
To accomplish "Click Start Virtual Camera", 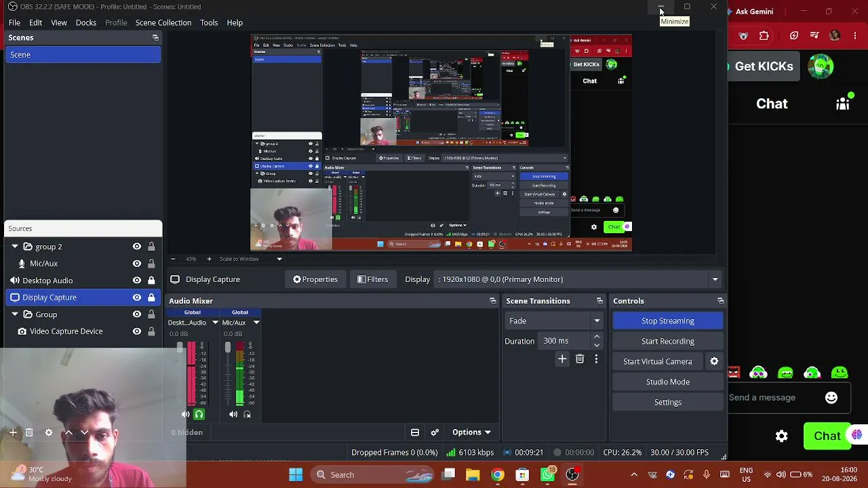I will tap(658, 361).
